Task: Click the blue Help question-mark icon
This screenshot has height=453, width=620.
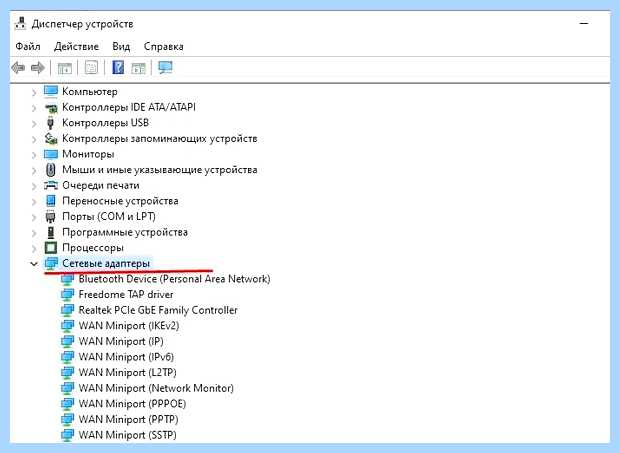Action: pyautogui.click(x=118, y=68)
